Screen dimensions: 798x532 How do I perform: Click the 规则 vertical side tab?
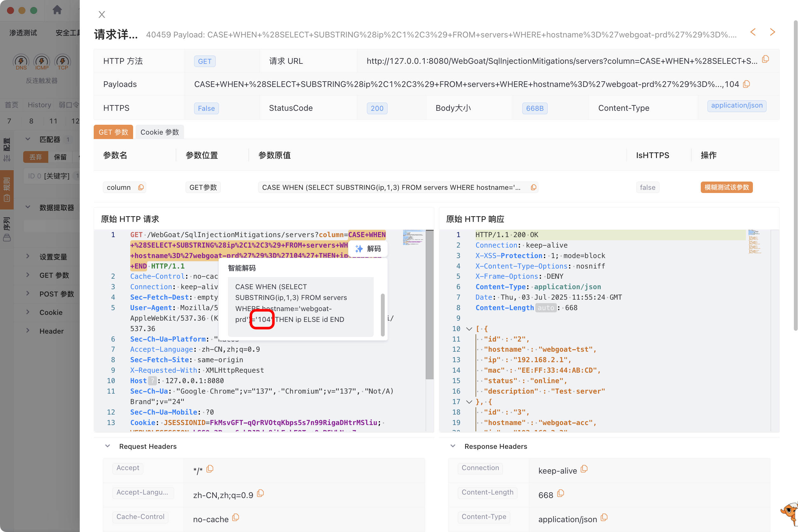[7, 189]
